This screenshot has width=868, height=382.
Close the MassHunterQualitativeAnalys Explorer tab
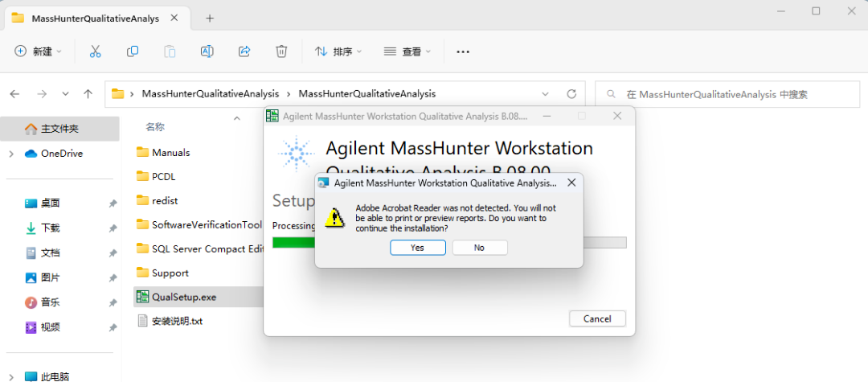(174, 18)
